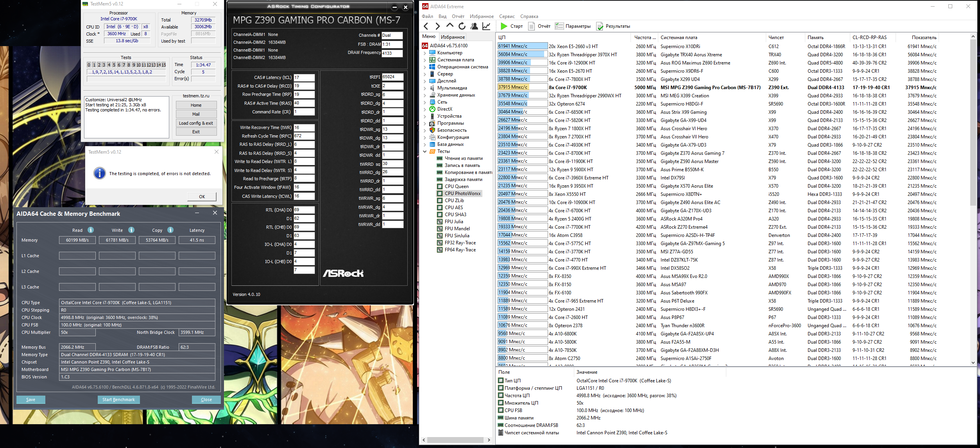The width and height of the screenshot is (980, 448).
Task: Open the Результаты results toolbar icon
Action: point(600,26)
